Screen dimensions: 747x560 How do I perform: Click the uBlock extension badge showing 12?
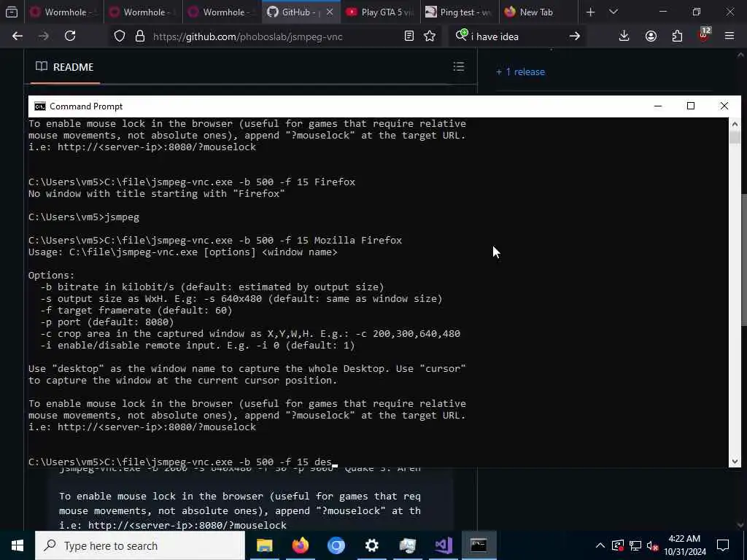tap(704, 35)
